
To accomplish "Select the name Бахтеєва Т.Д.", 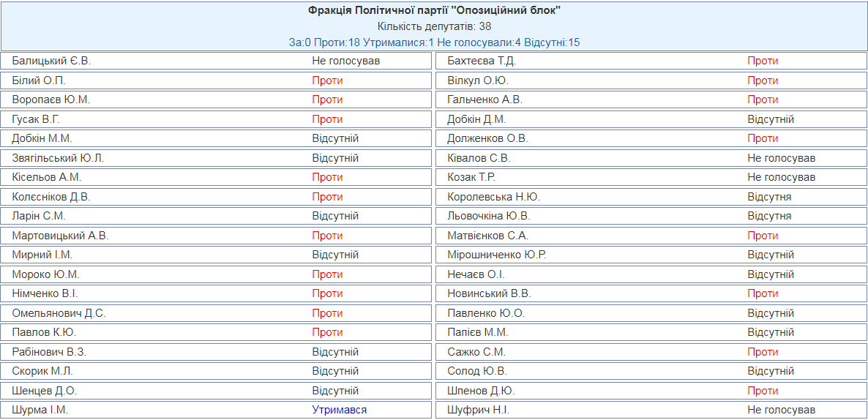I will click(x=482, y=61).
